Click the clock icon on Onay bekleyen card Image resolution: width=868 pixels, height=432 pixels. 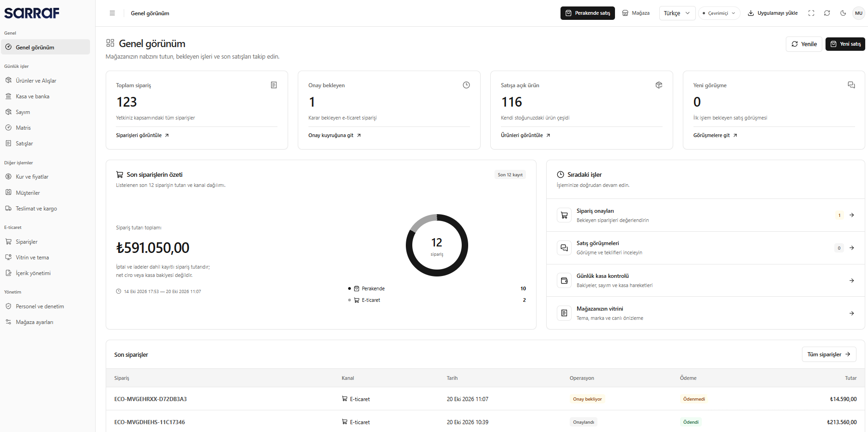tap(466, 85)
